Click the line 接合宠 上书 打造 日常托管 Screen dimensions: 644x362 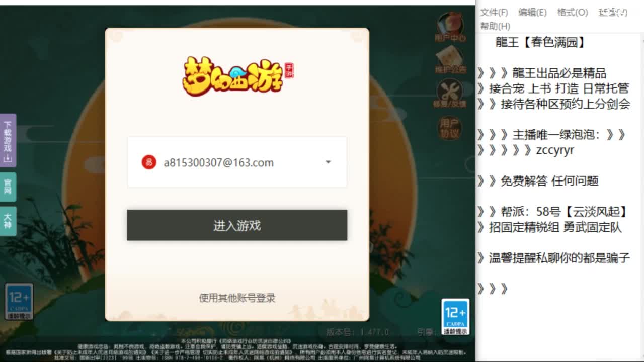pos(559,88)
